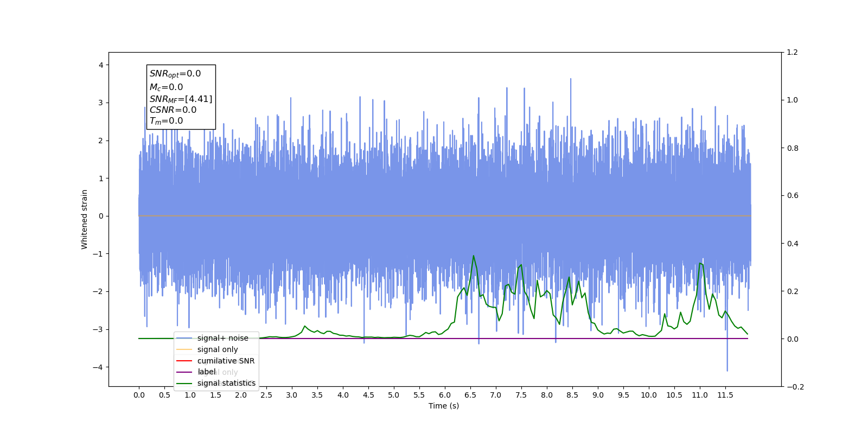This screenshot has height=434, width=868.
Task: Click the 6.5 tick on the time axis
Action: click(470, 395)
